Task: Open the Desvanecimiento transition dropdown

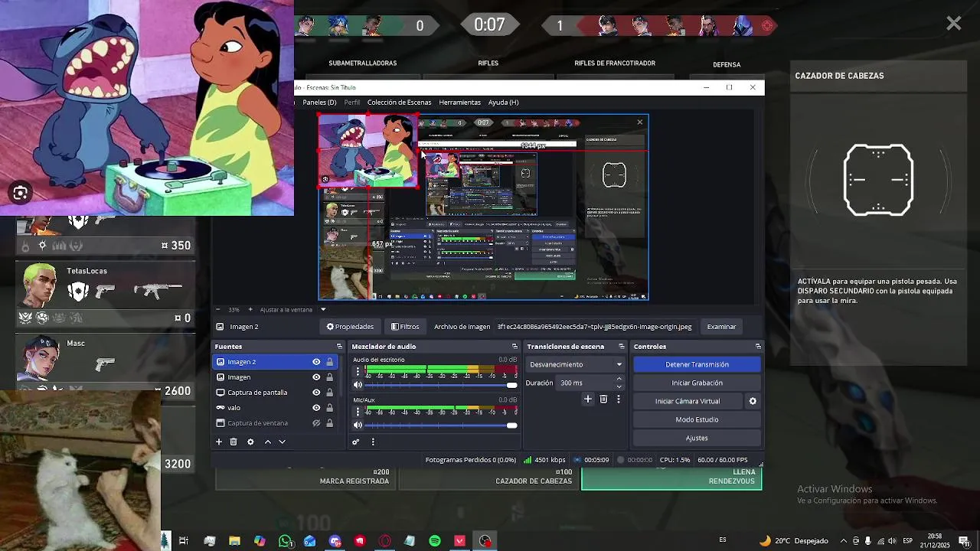Action: 576,364
